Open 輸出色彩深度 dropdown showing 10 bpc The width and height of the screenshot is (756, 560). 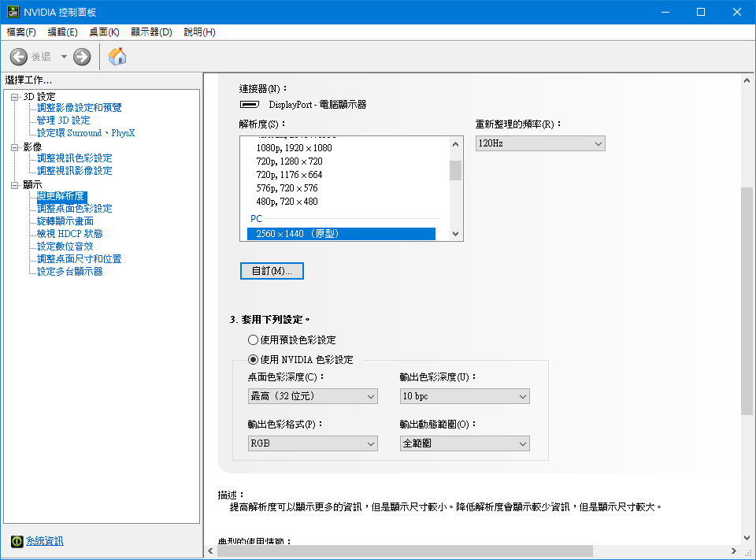pyautogui.click(x=465, y=396)
